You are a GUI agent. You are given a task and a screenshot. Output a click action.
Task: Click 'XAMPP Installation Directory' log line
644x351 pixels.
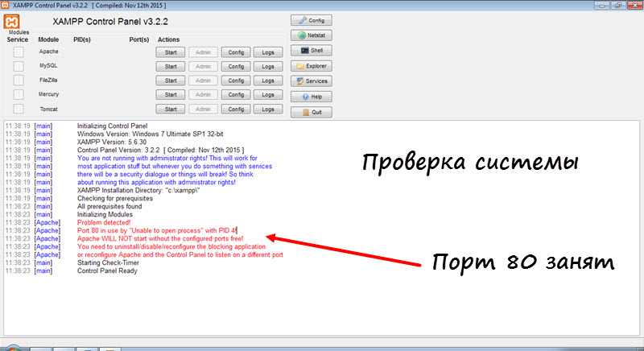[138, 190]
